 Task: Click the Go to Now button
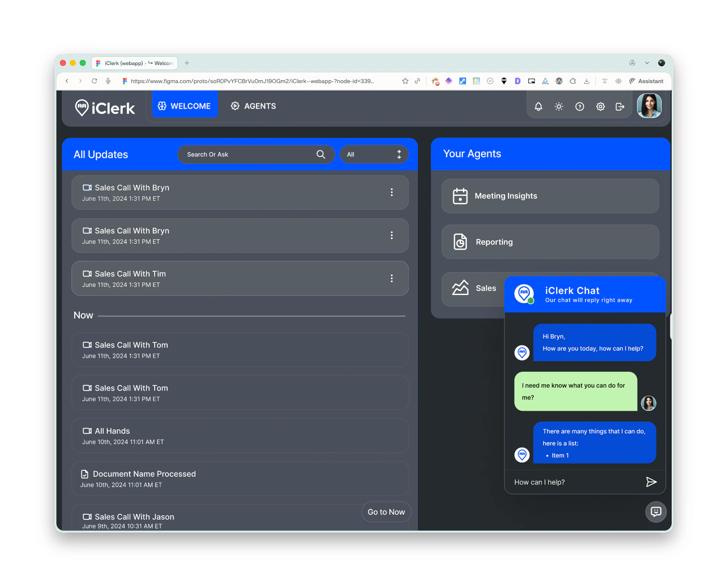[x=386, y=512]
